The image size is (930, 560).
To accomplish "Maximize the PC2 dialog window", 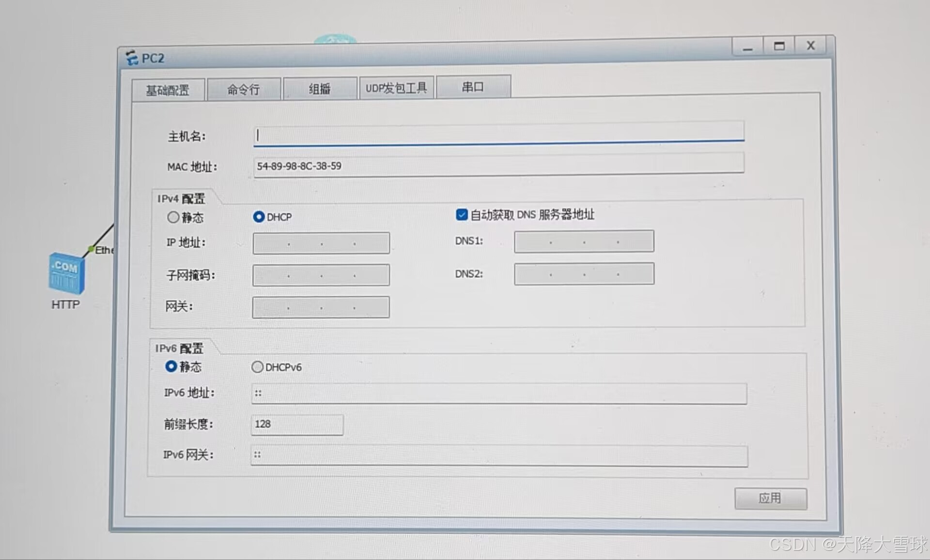I will 779,46.
